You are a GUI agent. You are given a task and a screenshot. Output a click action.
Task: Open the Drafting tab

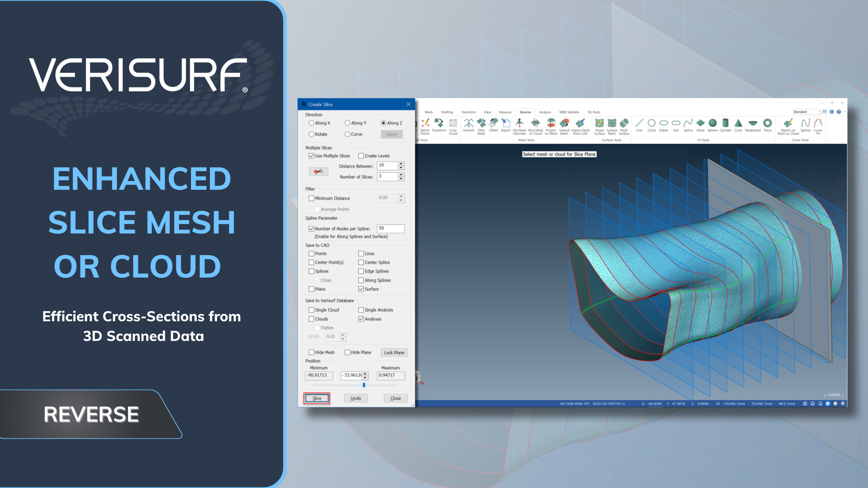click(x=447, y=112)
